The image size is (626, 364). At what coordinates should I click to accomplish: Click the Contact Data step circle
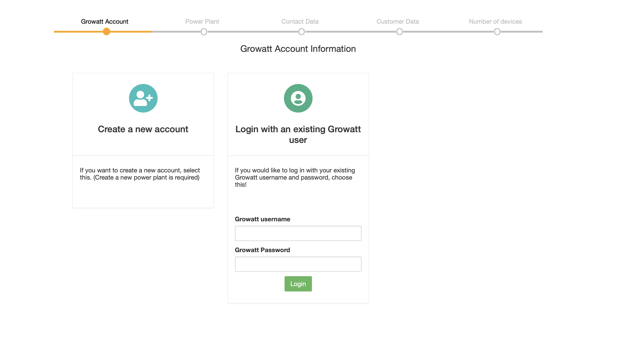tap(301, 32)
